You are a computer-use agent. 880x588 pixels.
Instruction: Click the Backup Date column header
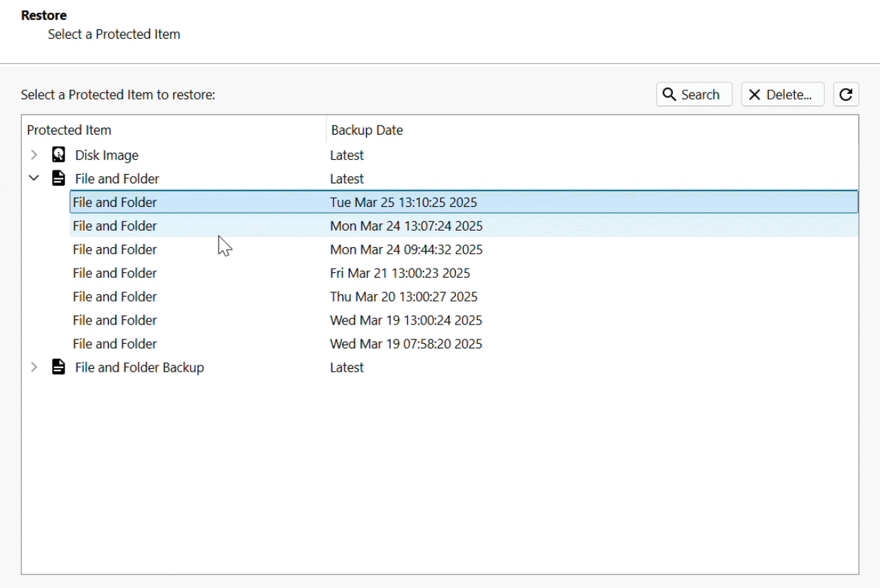click(x=592, y=130)
